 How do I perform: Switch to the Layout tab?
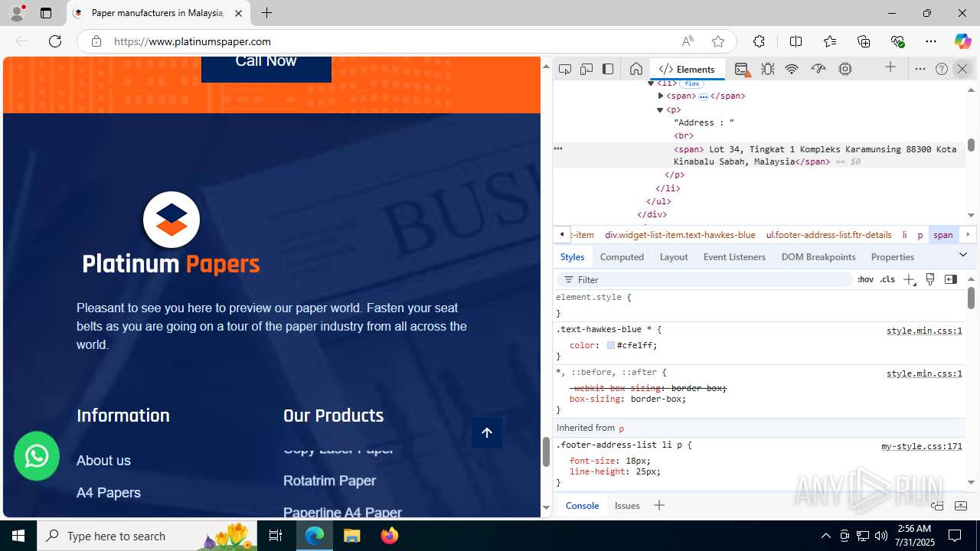674,257
